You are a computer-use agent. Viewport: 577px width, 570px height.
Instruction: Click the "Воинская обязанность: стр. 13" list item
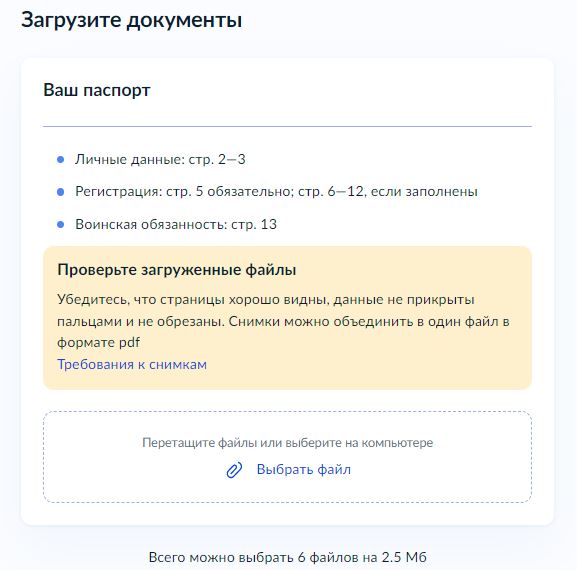click(176, 224)
